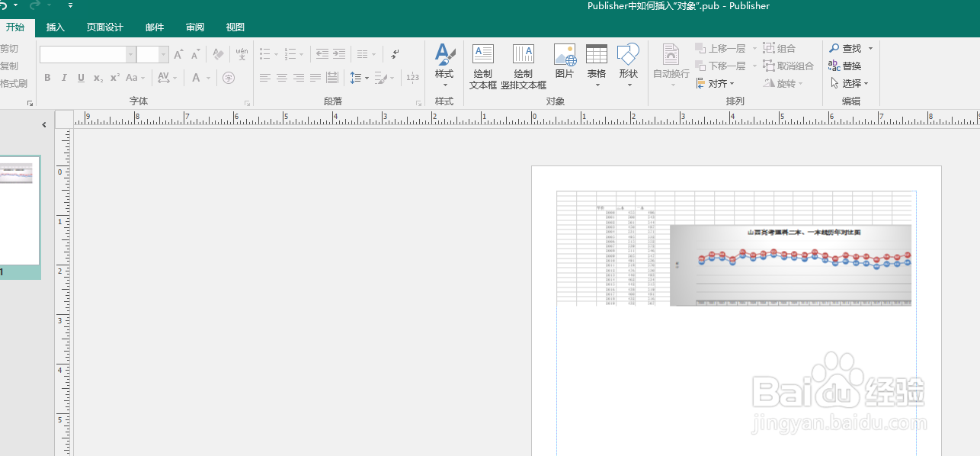Click the 组合 group button
Viewport: 980px width, 456px height.
click(780, 48)
